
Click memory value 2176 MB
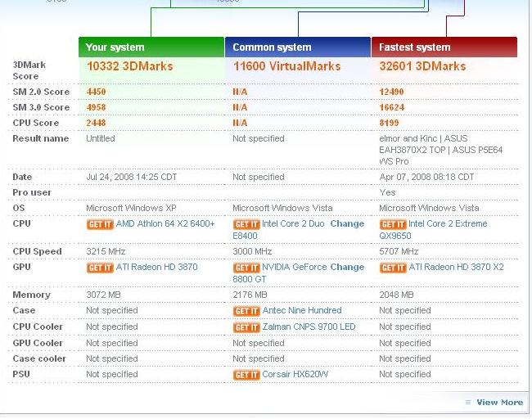tap(250, 295)
